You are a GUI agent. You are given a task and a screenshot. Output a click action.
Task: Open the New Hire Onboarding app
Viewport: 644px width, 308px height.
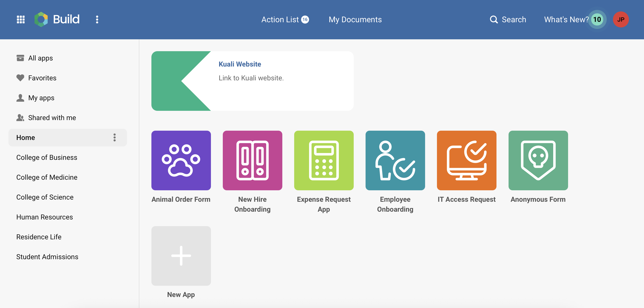point(252,160)
